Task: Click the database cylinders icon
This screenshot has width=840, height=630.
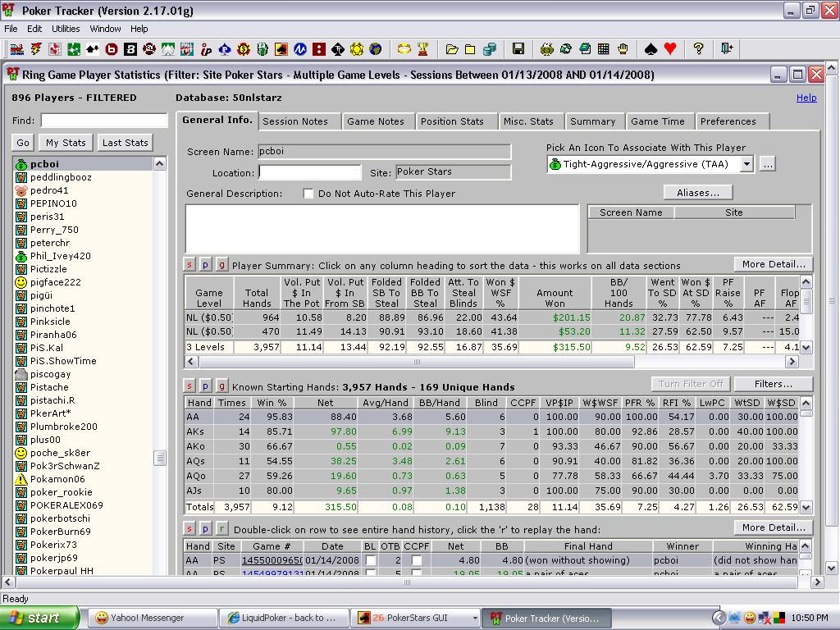Action: tap(489, 49)
